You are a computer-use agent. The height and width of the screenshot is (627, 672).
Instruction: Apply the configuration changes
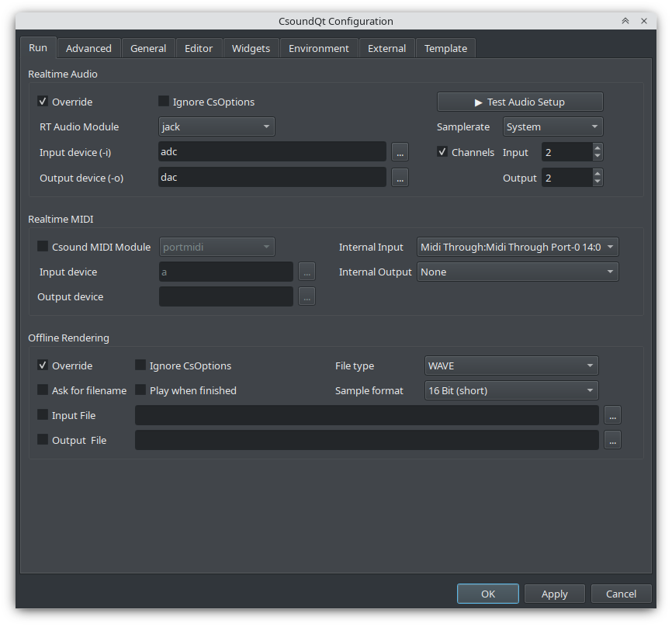[x=555, y=594]
